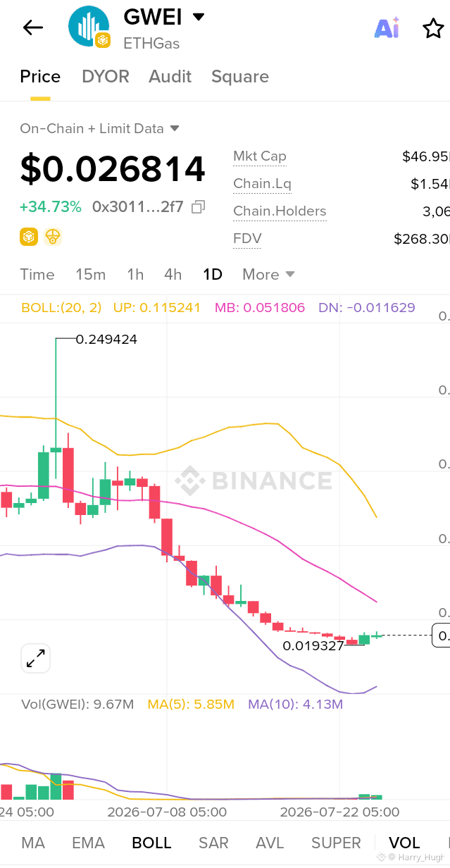The height and width of the screenshot is (868, 450).
Task: Expand More timeframe options
Action: [x=268, y=274]
